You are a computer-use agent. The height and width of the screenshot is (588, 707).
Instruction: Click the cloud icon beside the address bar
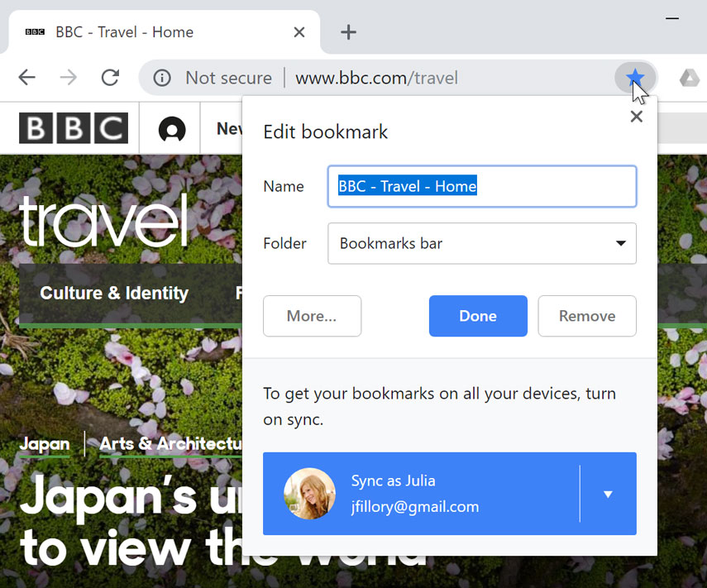689,77
